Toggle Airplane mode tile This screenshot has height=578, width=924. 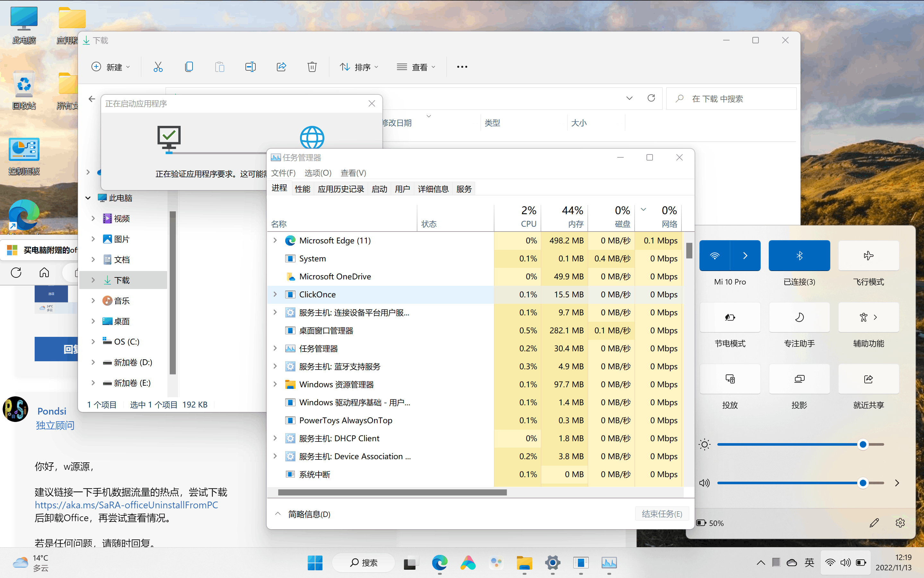point(868,256)
